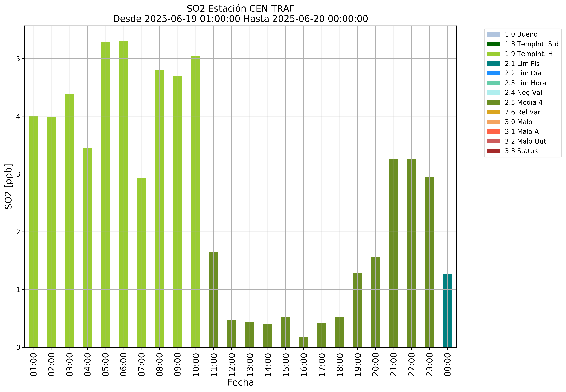Click the teal bar at 00:00
Viewport: 566px width, 392px height.
pos(447,311)
